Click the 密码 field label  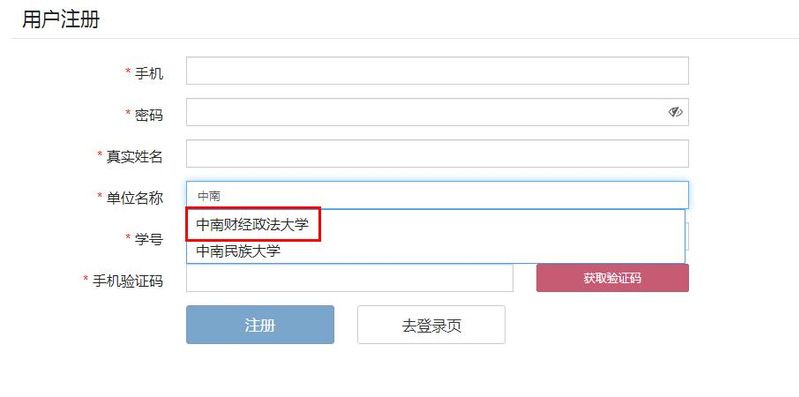pyautogui.click(x=149, y=115)
